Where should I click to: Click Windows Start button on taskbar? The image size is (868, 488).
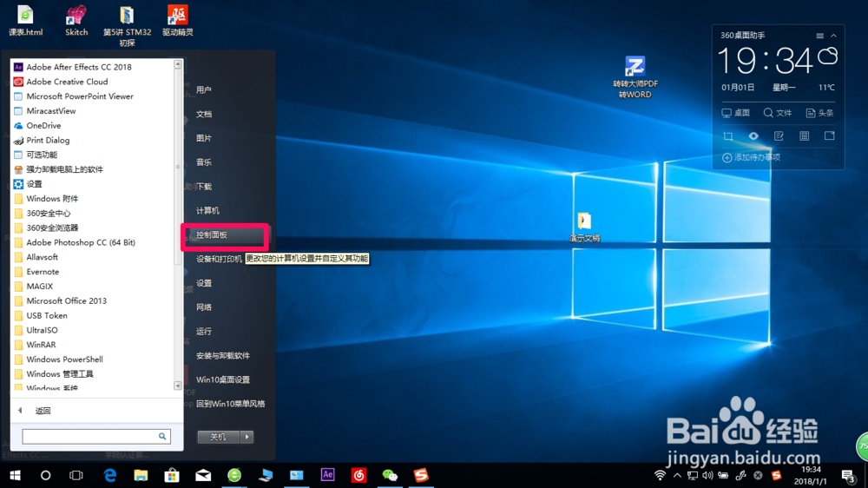coord(15,475)
